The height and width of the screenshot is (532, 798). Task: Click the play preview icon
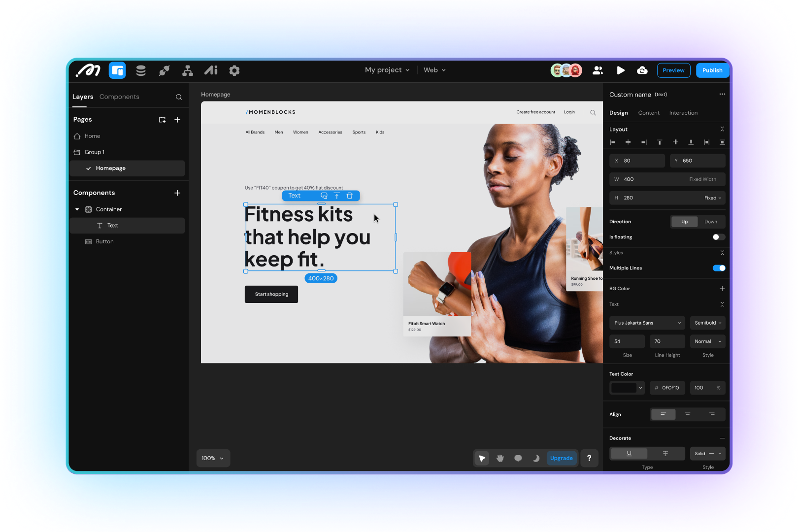pos(621,70)
